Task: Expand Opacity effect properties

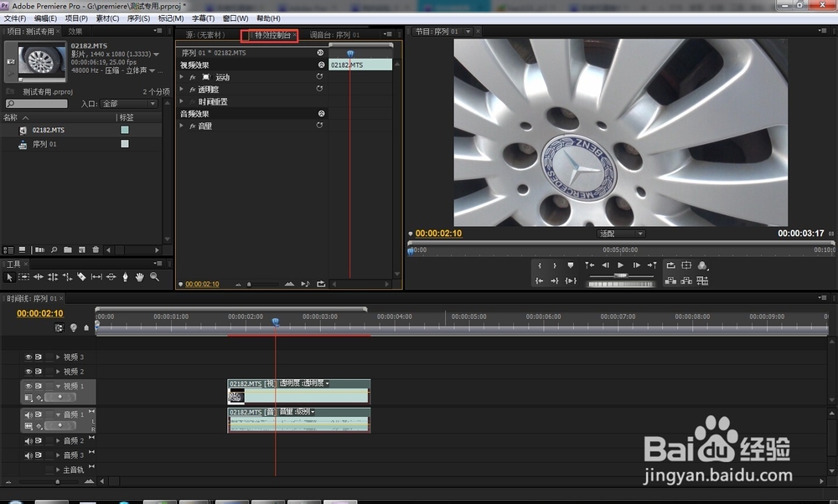Action: 182,89
